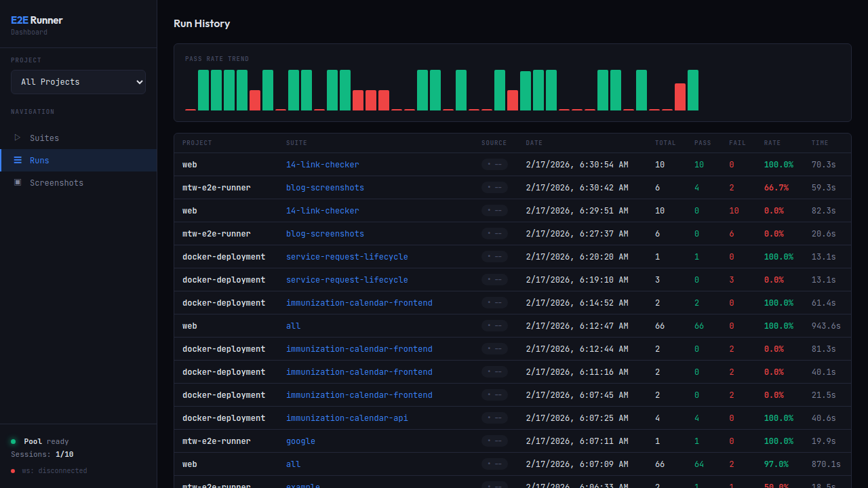The height and width of the screenshot is (488, 868).
Task: Click the last green bar in trend chart
Action: [x=693, y=90]
